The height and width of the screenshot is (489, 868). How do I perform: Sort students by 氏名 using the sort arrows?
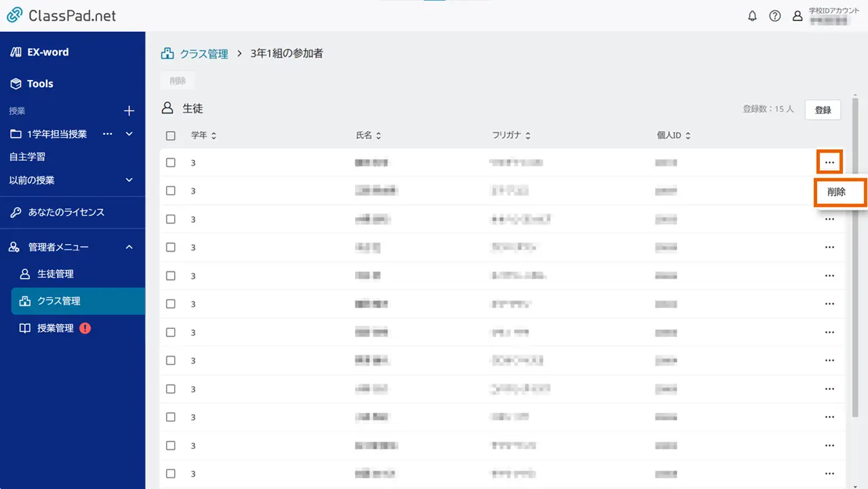click(x=378, y=135)
